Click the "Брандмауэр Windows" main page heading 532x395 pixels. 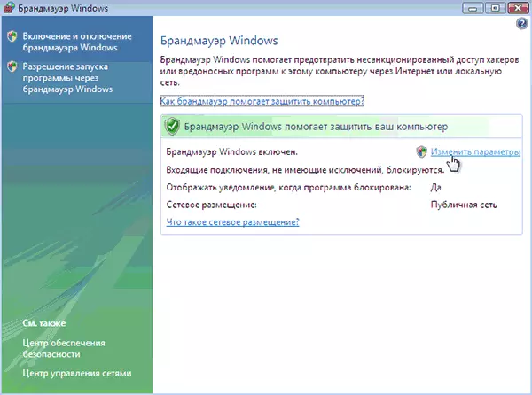[x=218, y=41]
